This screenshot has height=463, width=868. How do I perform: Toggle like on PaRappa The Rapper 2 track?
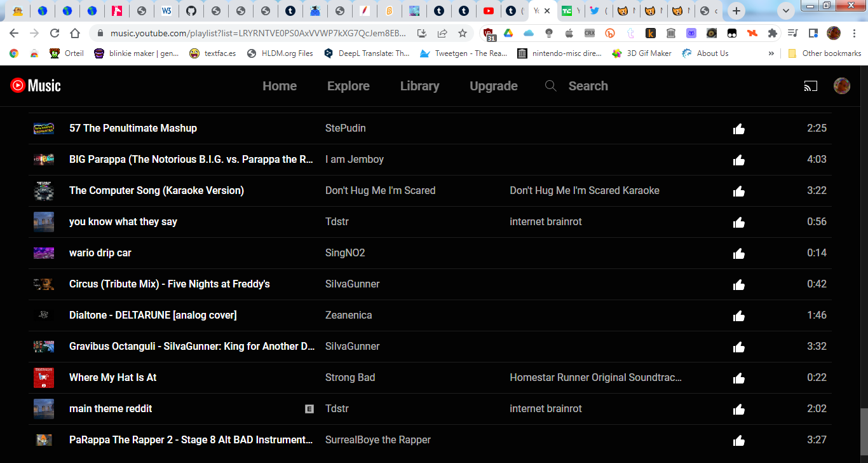(738, 441)
